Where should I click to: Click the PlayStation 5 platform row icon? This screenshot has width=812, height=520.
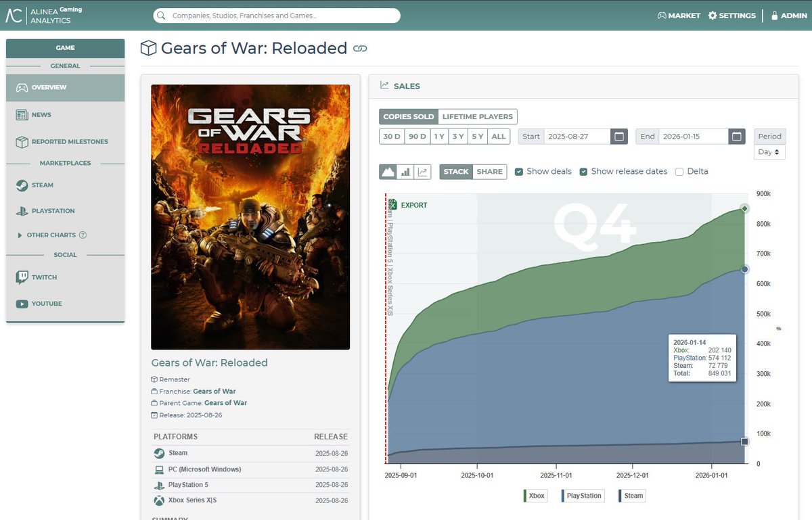point(159,486)
